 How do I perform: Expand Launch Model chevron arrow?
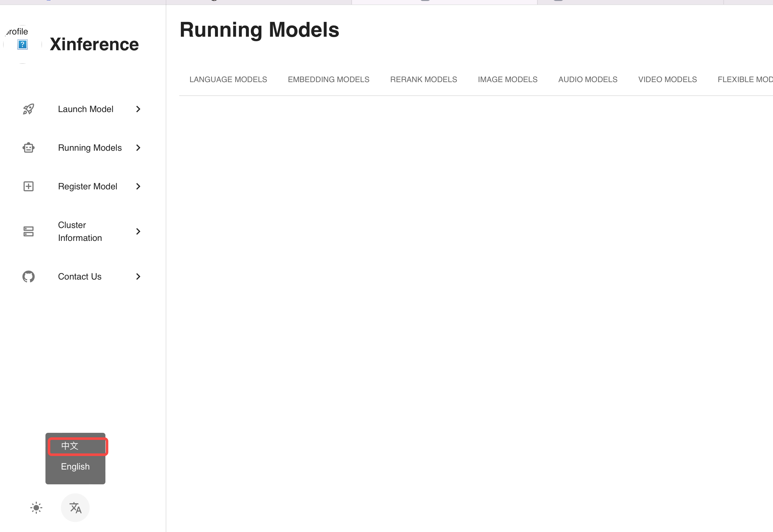click(138, 109)
